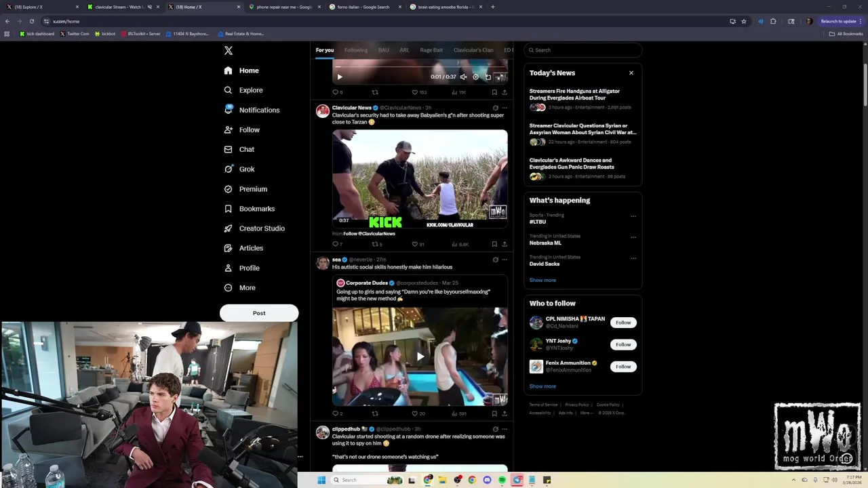Open the Premium page in sidebar
The height and width of the screenshot is (488, 868).
pyautogui.click(x=245, y=189)
